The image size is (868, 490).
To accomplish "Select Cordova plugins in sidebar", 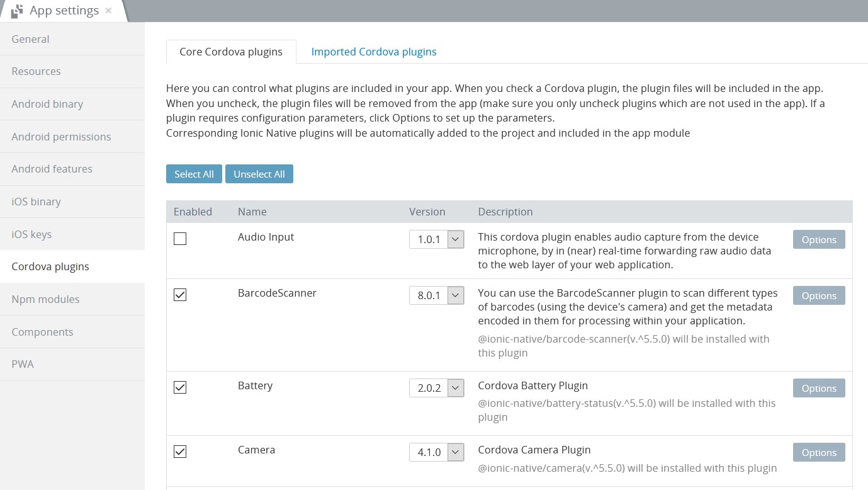I will tap(72, 266).
